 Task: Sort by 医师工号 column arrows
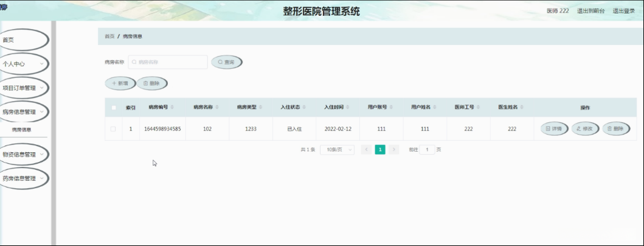pyautogui.click(x=479, y=107)
